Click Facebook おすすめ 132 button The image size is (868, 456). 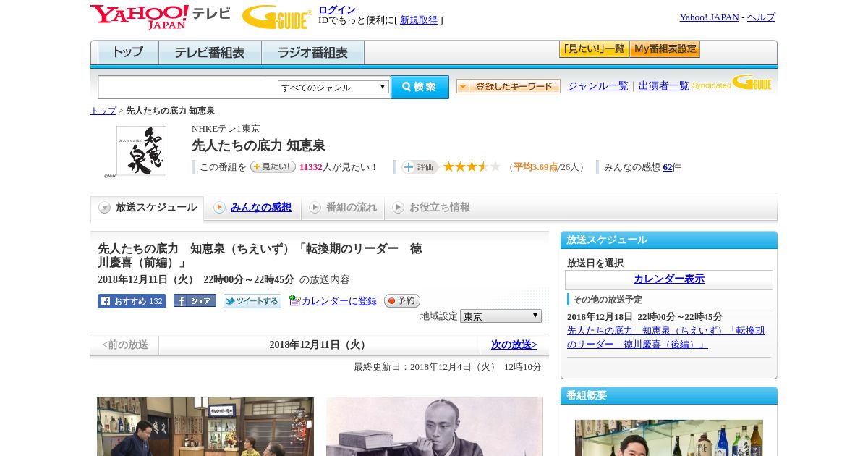(132, 301)
